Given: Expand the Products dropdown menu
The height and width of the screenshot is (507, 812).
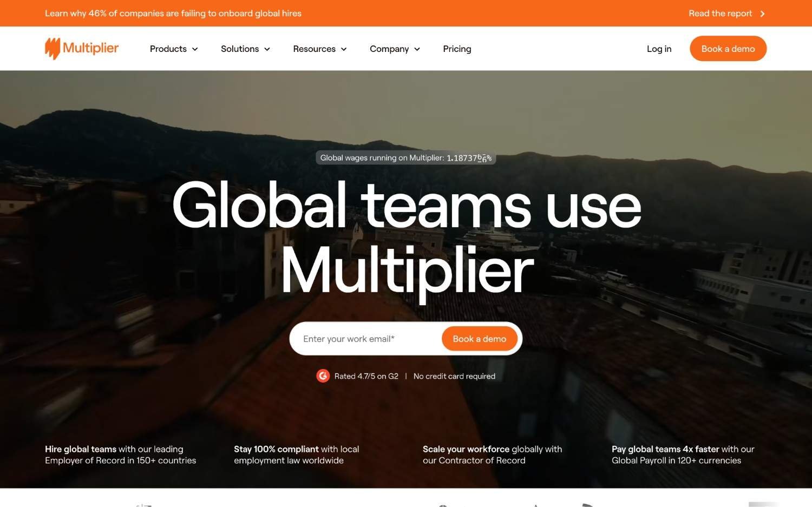Looking at the screenshot, I should pyautogui.click(x=174, y=49).
